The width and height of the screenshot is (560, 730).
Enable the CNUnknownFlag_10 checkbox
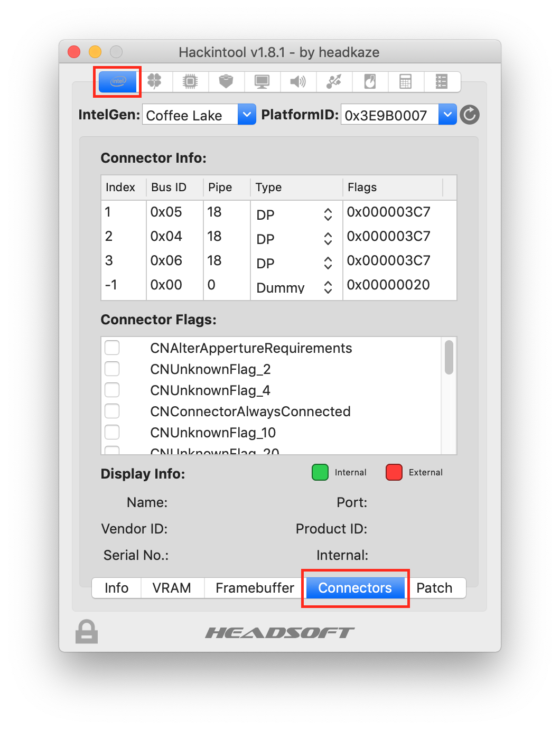click(111, 432)
